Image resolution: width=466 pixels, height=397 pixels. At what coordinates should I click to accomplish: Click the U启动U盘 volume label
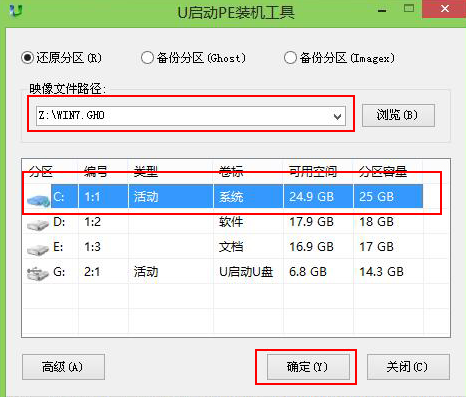246,272
